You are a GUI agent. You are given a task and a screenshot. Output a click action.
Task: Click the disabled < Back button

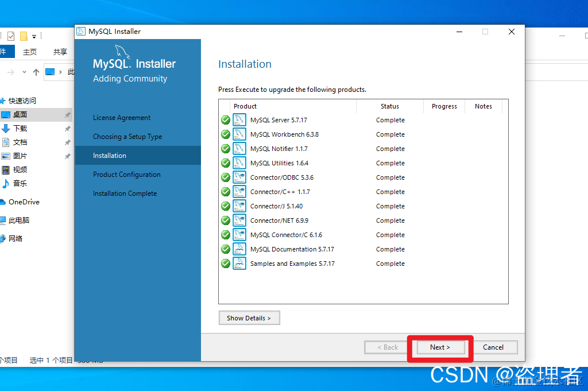click(388, 347)
